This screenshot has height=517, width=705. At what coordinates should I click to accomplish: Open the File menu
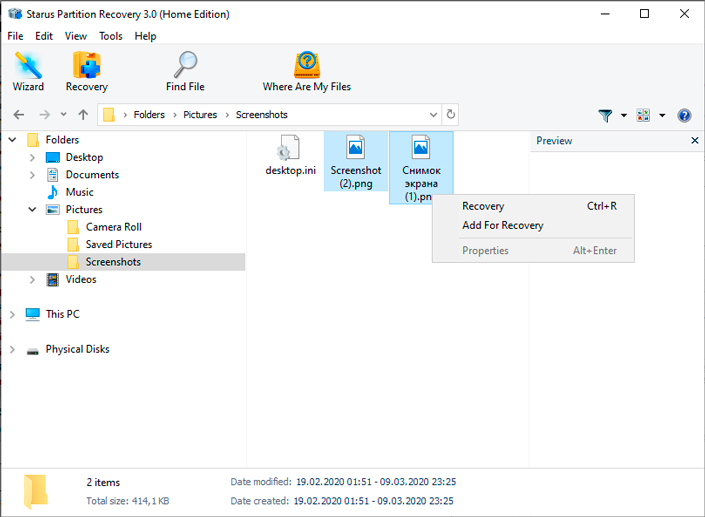(15, 36)
